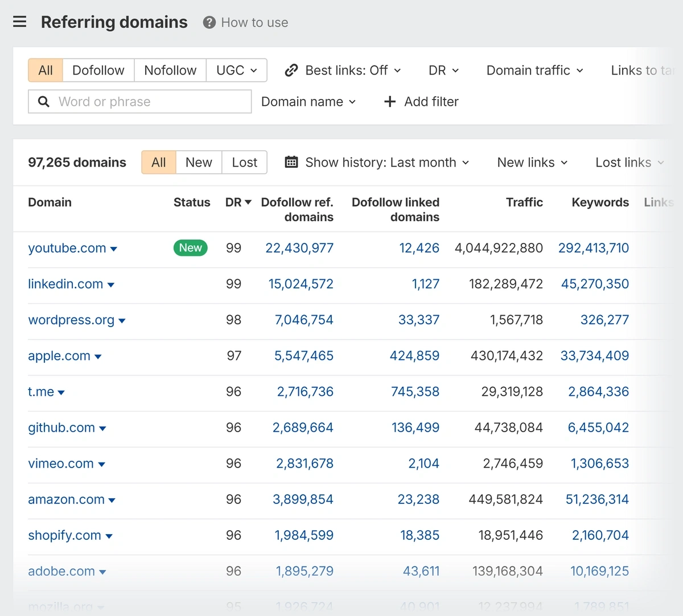Click the 2,160,704 keywords value
The image size is (683, 616).
[600, 535]
